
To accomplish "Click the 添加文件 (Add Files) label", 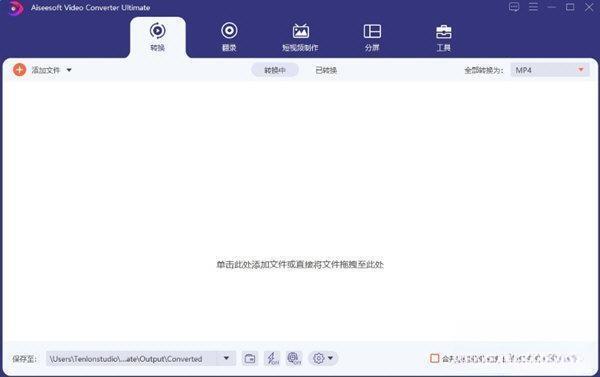I will [x=46, y=70].
